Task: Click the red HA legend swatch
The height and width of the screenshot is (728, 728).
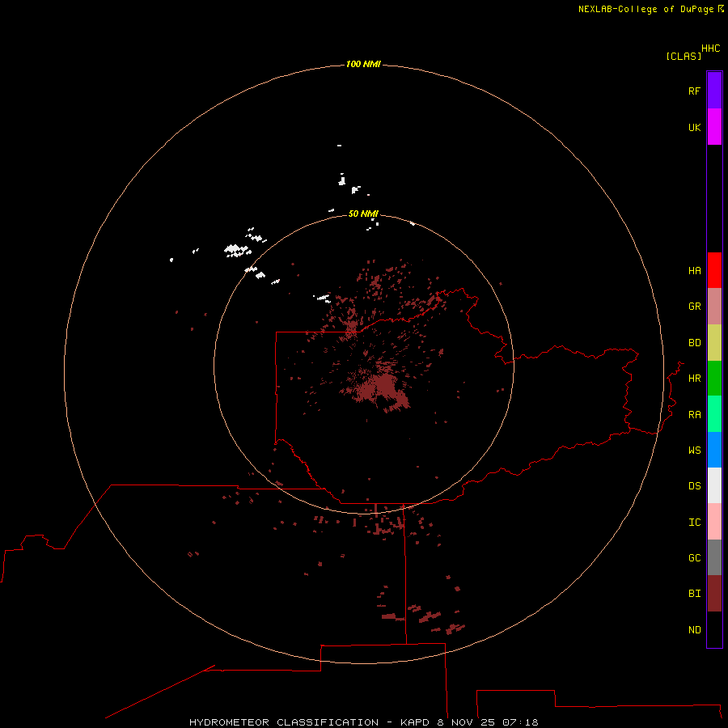Action: (x=714, y=270)
